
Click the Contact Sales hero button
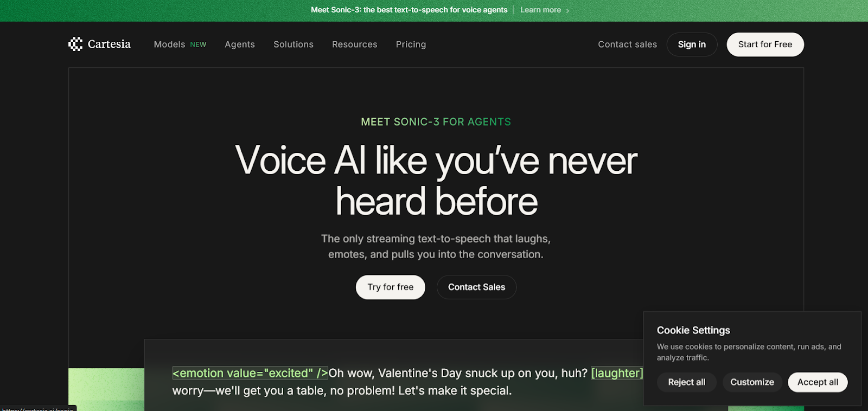pos(476,287)
